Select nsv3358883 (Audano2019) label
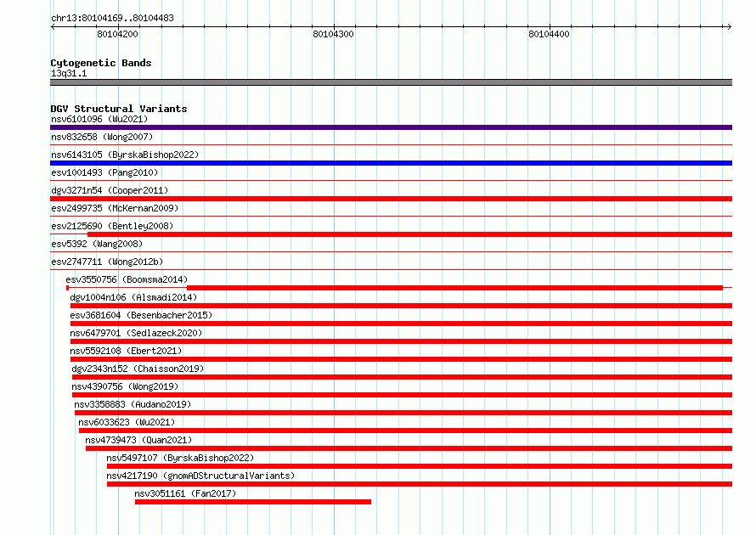Screen dimensions: 756x535 133,404
